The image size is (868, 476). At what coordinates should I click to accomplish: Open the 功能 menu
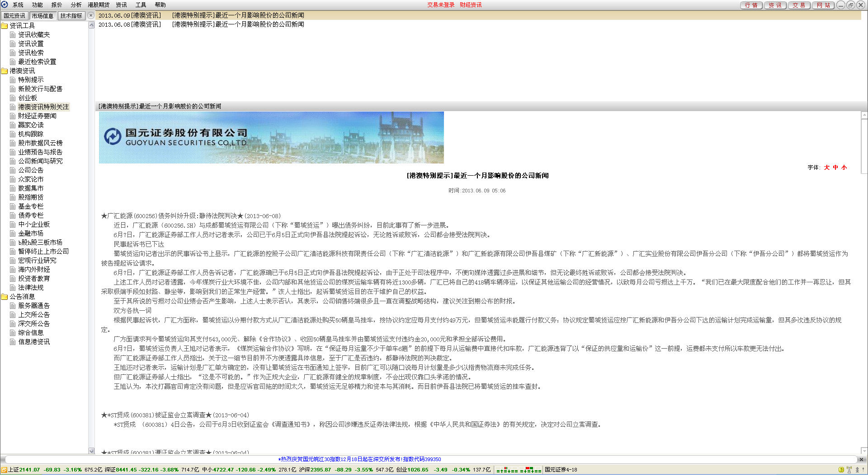(37, 5)
